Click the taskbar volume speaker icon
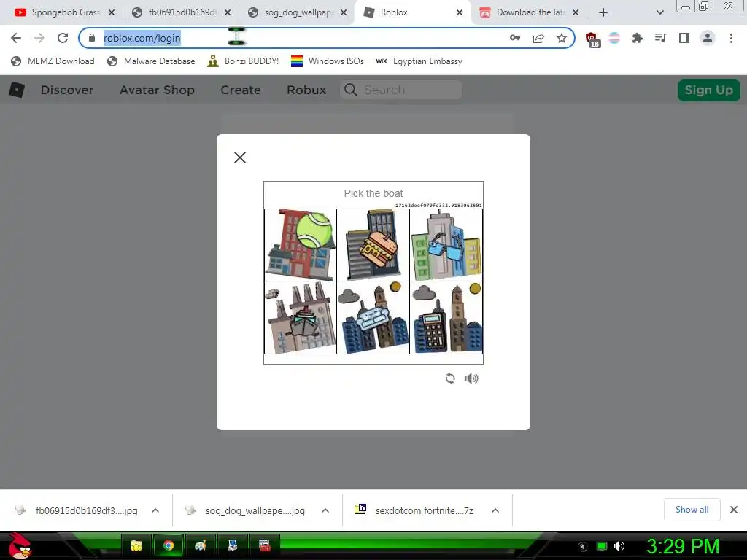Image resolution: width=747 pixels, height=560 pixels. [619, 546]
